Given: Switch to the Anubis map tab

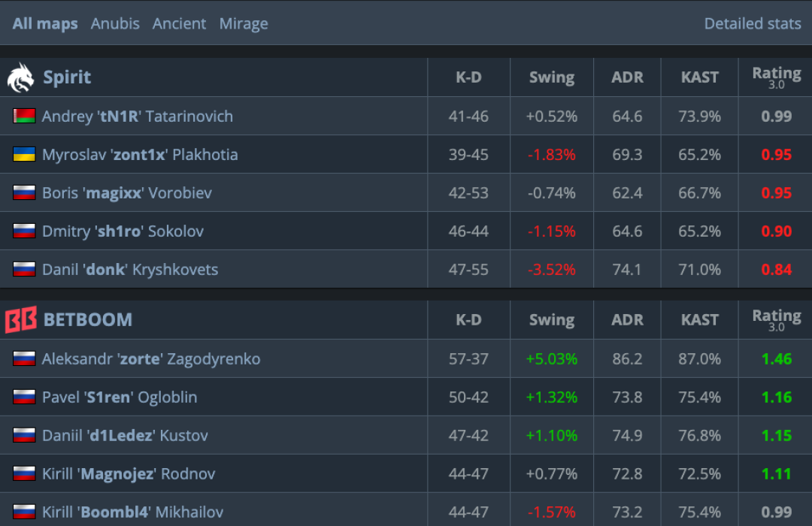Looking at the screenshot, I should (115, 24).
